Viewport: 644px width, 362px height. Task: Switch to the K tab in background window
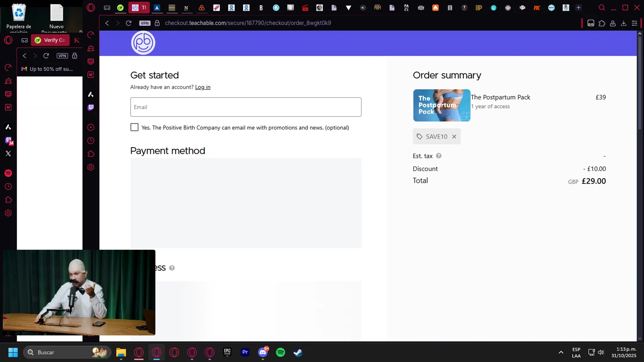pyautogui.click(x=77, y=40)
